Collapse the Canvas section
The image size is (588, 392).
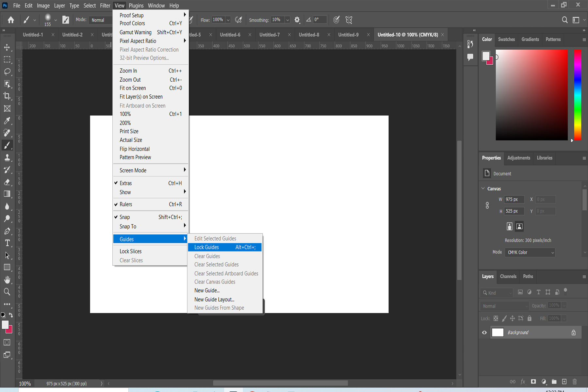[483, 188]
